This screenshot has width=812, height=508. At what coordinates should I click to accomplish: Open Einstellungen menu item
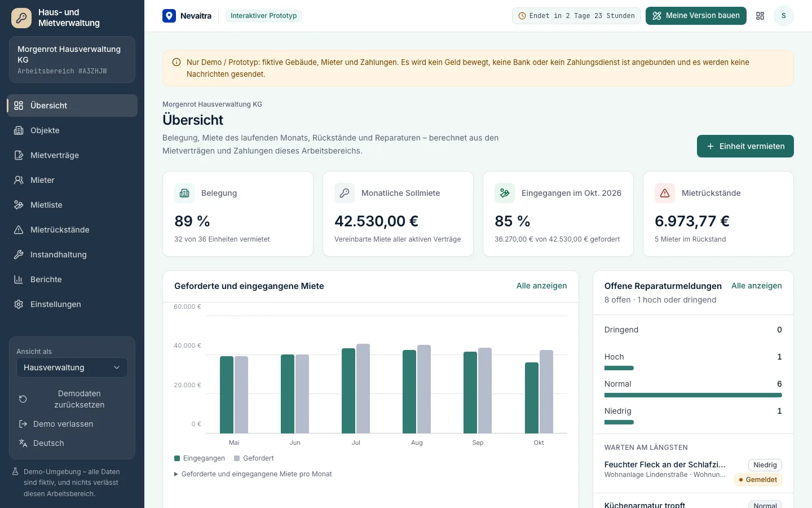(72, 304)
